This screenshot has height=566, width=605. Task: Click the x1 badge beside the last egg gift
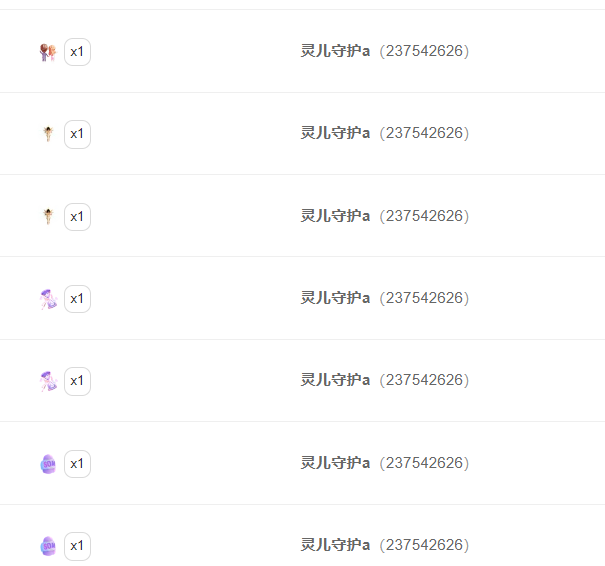pos(77,546)
